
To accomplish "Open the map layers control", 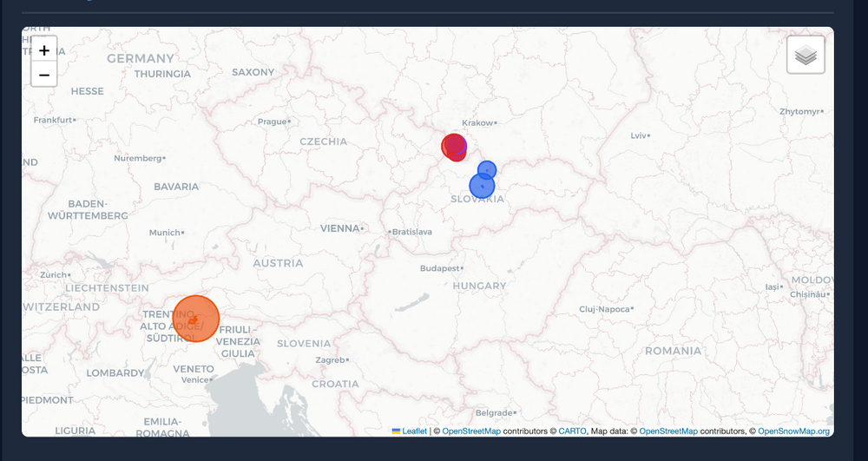I will 806,56.
